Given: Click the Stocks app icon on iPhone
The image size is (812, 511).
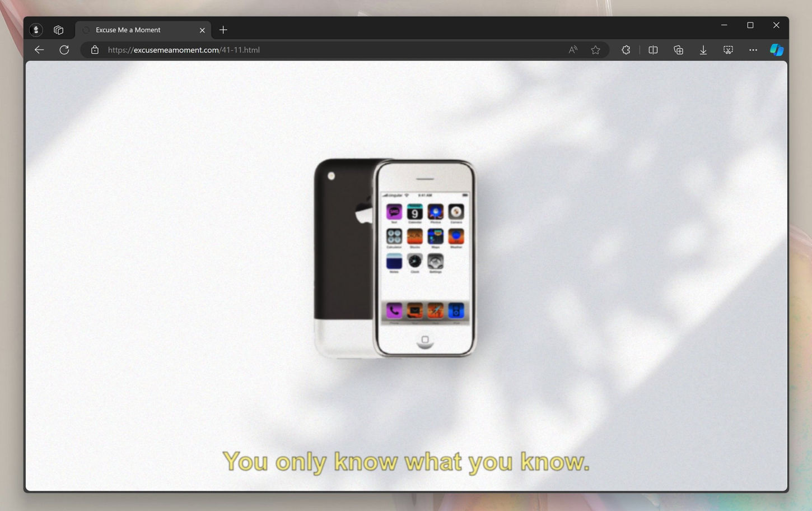Looking at the screenshot, I should point(414,236).
